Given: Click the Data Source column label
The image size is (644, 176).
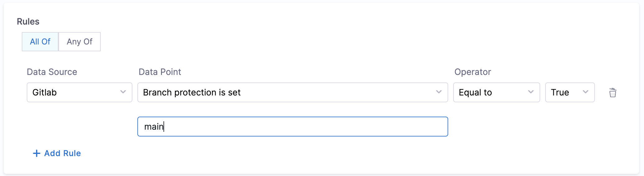Looking at the screenshot, I should [52, 72].
